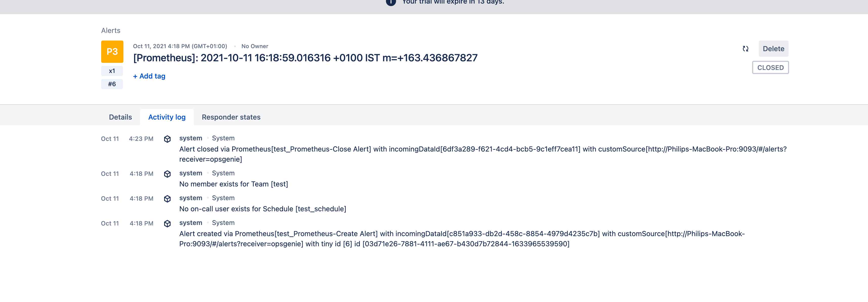Click the system icon next to 'No member exists for Team'
This screenshot has width=868, height=302.
167,174
